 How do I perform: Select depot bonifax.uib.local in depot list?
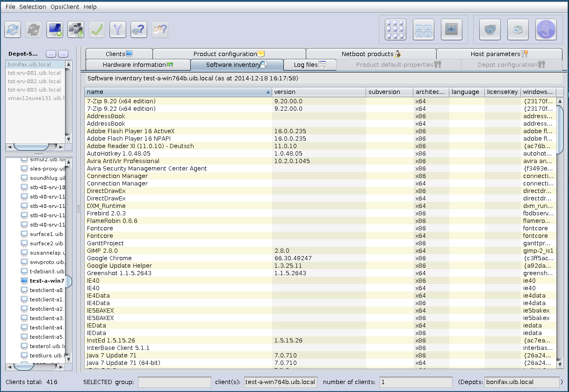coord(35,64)
